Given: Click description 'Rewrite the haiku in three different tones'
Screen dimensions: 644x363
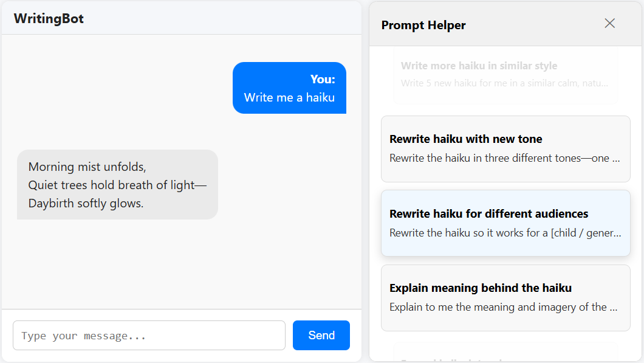Looking at the screenshot, I should (x=504, y=158).
